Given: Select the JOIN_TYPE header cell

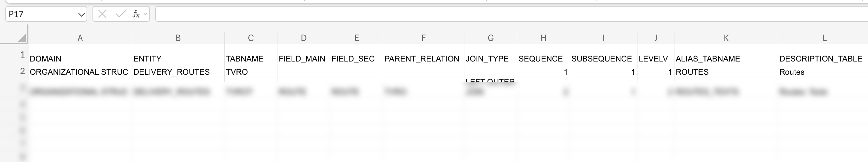Looking at the screenshot, I should 490,59.
